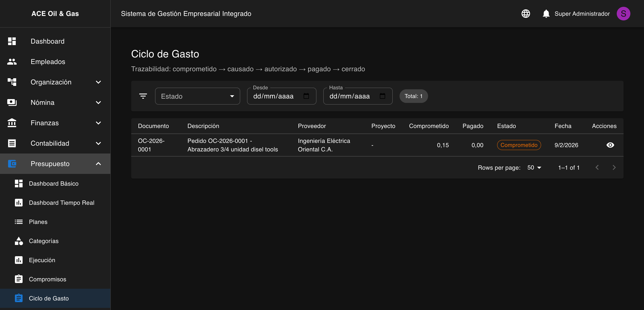Click the Estado column header
The width and height of the screenshot is (644, 310).
pos(506,126)
